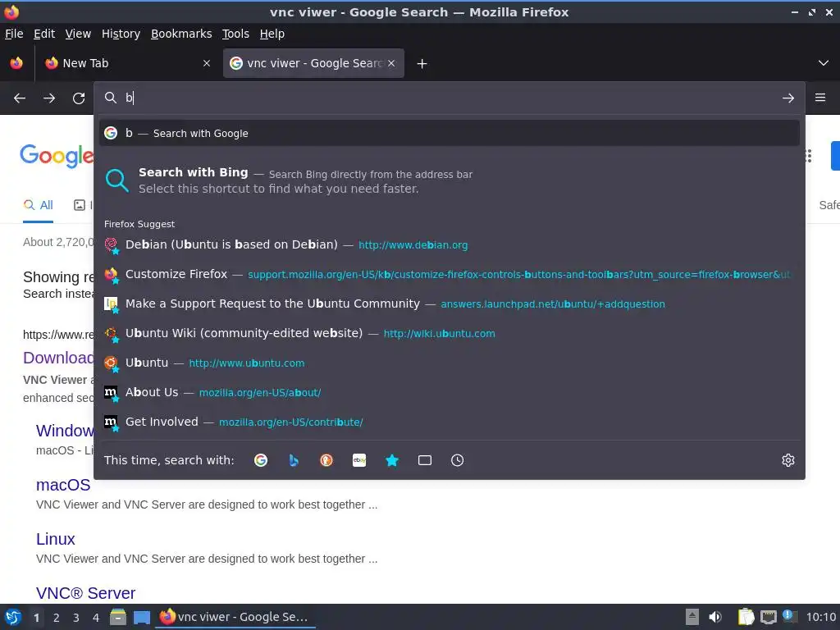The width and height of the screenshot is (840, 630).
Task: Click the go arrow in the address bar
Action: click(788, 98)
